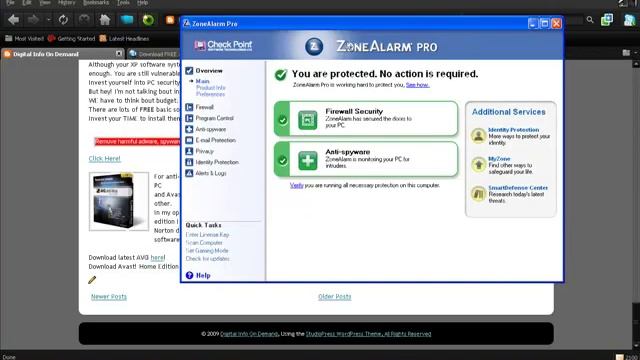640x360 pixels.
Task: Open the Most Visited bookmark
Action: (24, 38)
